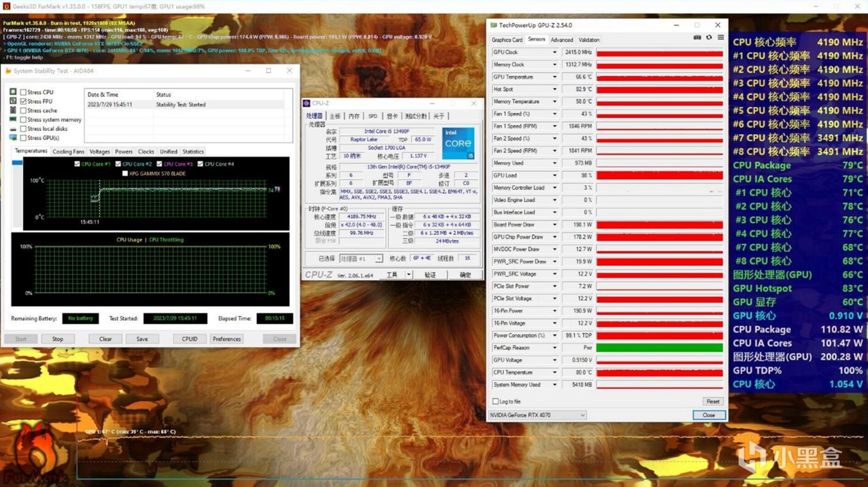The width and height of the screenshot is (868, 487).
Task: Open the Hot Spot sensor dropdown
Action: [555, 89]
